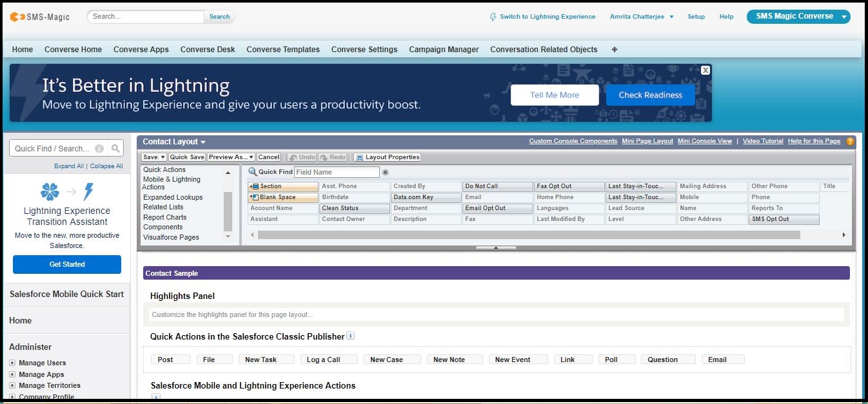Select the Related Lists palette category
This screenshot has width=868, height=404.
[x=163, y=207]
